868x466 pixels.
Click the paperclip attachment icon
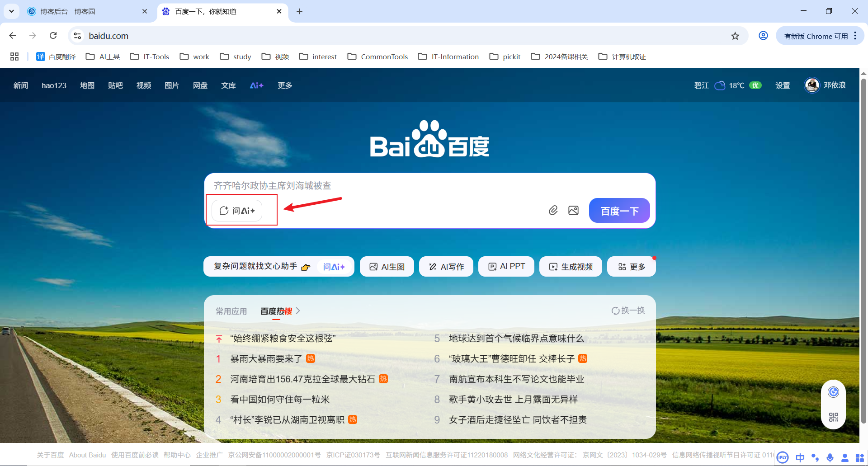553,211
